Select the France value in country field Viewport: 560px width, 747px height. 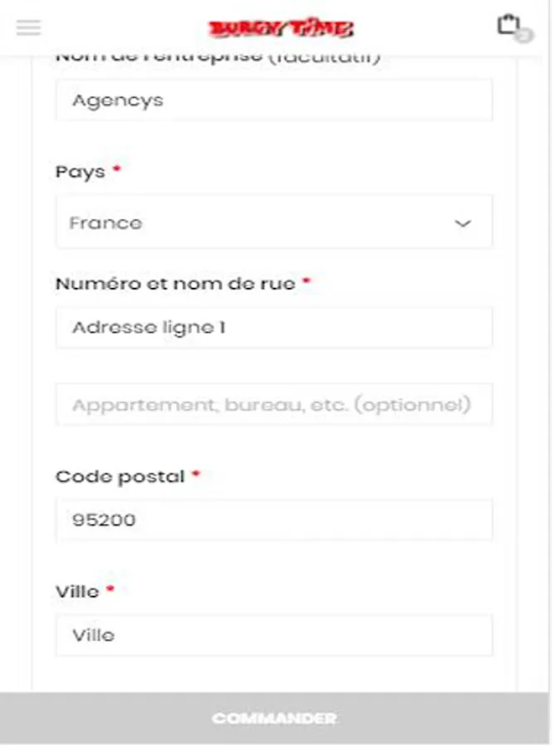[106, 222]
